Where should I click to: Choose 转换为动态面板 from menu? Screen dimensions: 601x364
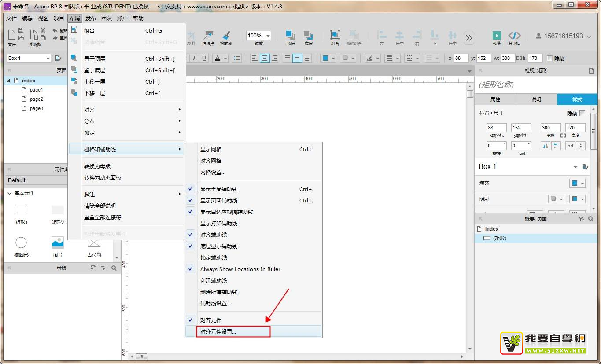pyautogui.click(x=127, y=177)
